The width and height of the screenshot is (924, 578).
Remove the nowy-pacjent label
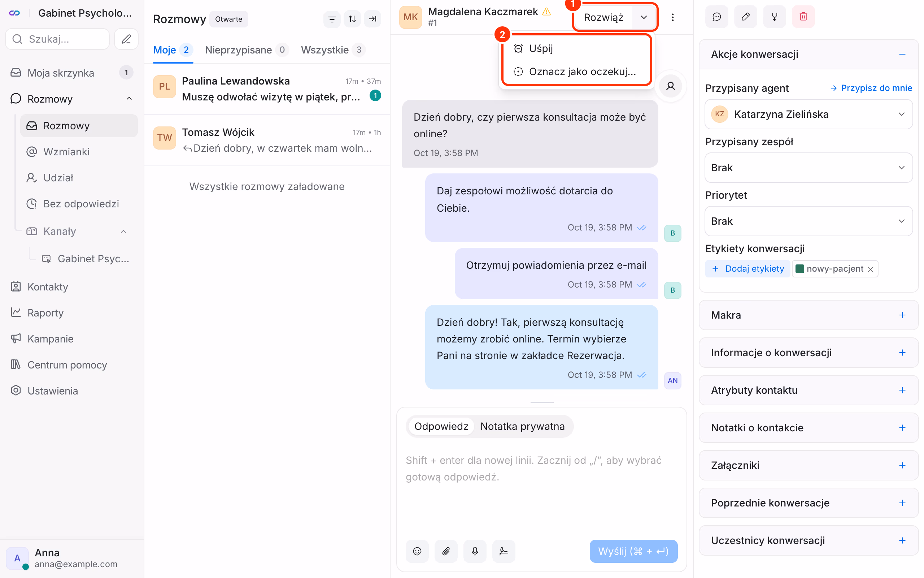pos(870,269)
